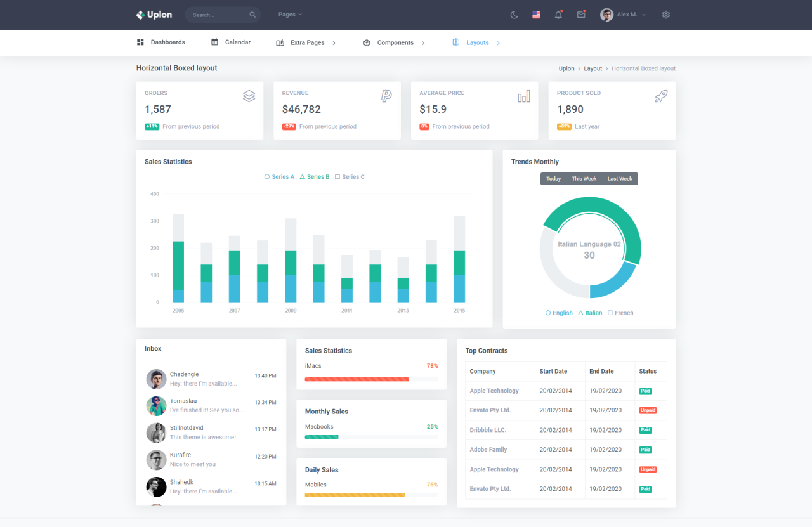Click Kurafire message Nice to meet you
The height and width of the screenshot is (527, 812).
point(193,464)
